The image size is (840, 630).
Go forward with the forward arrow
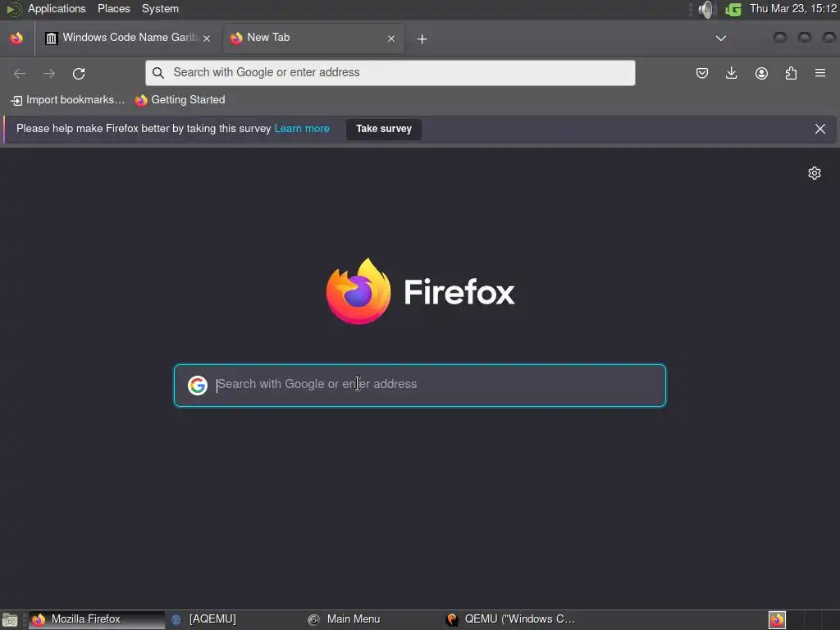[49, 73]
